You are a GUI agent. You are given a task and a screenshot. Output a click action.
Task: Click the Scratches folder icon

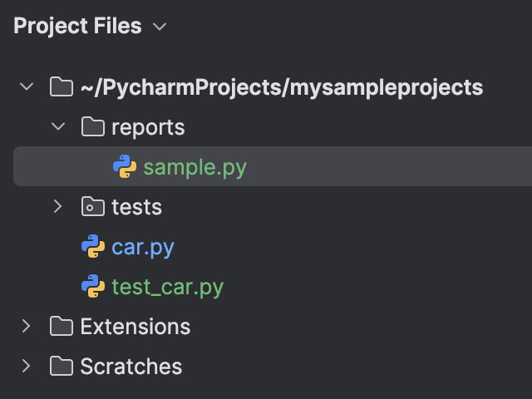[x=61, y=367]
